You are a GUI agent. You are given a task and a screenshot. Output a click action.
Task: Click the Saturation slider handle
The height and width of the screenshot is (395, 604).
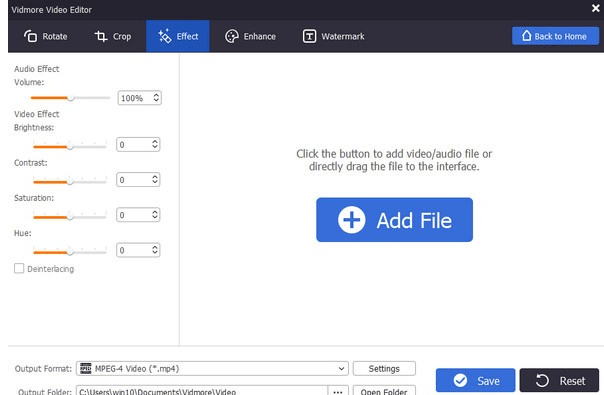pos(70,217)
